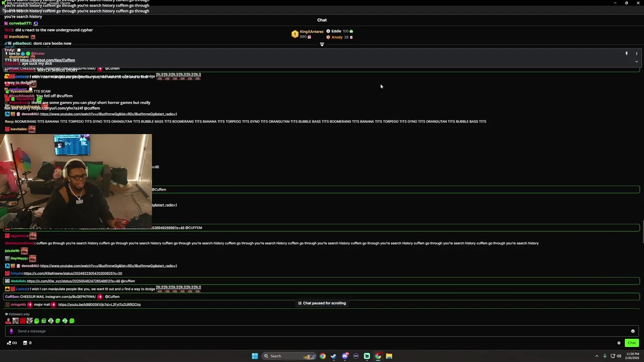Open chat settings gear icon

click(619, 343)
